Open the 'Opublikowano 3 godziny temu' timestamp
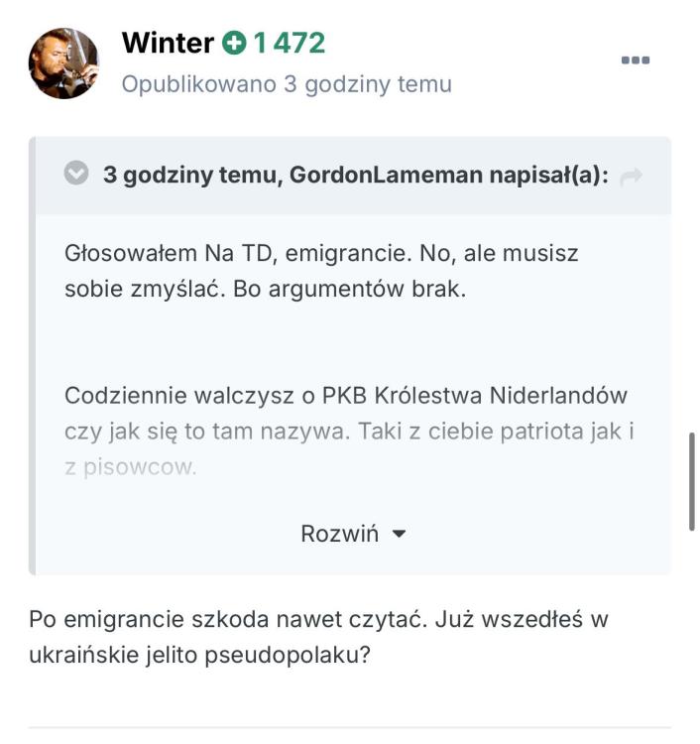 click(x=287, y=84)
